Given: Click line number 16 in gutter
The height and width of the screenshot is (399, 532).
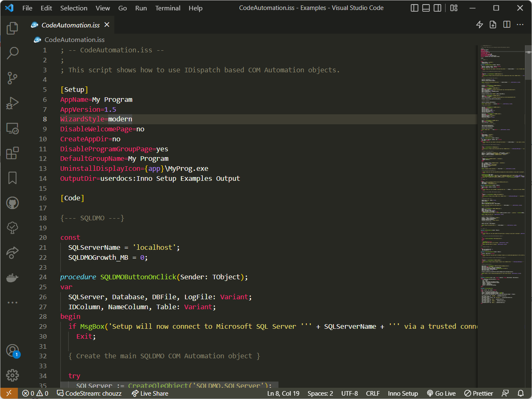Looking at the screenshot, I should point(43,198).
